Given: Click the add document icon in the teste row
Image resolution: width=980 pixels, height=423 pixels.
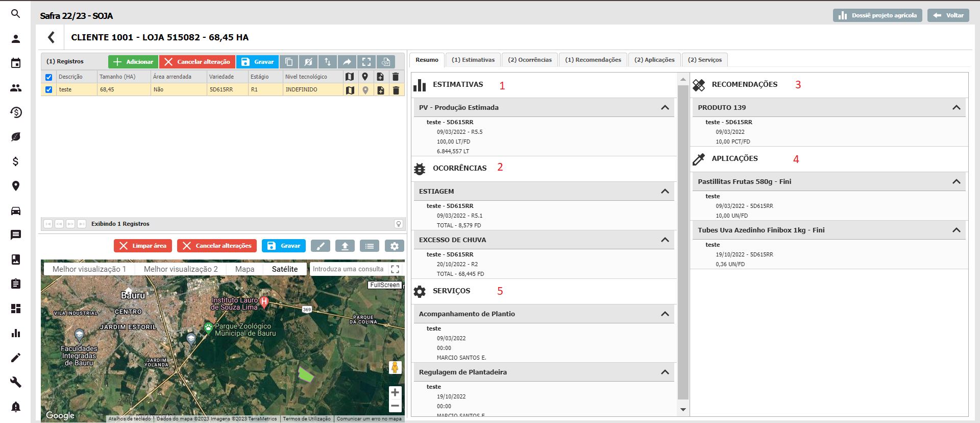Looking at the screenshot, I should [381, 90].
